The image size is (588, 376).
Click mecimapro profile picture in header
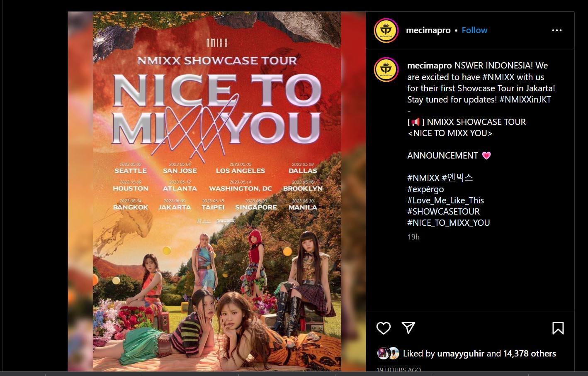[x=386, y=30]
